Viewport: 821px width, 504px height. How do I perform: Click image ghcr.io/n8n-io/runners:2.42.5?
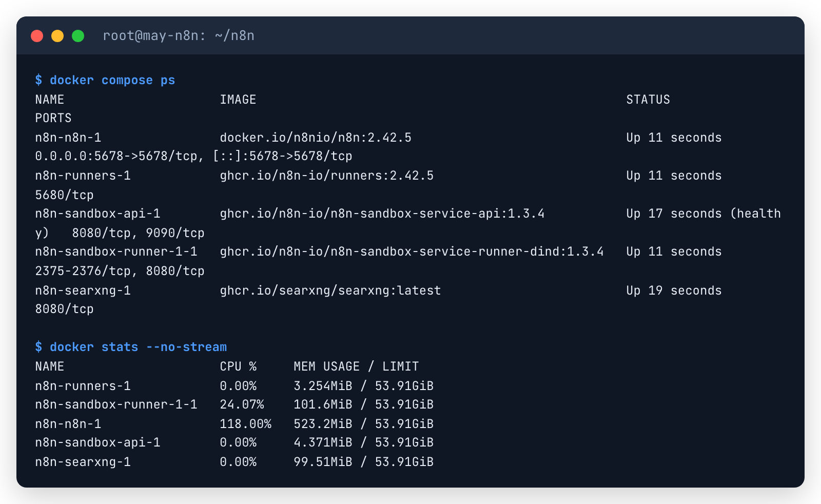click(327, 176)
